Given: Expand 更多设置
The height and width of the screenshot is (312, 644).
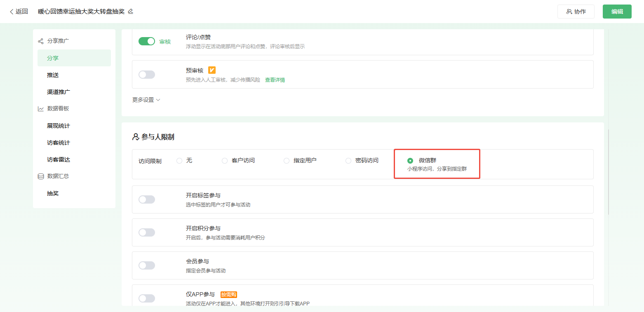Looking at the screenshot, I should pyautogui.click(x=146, y=100).
